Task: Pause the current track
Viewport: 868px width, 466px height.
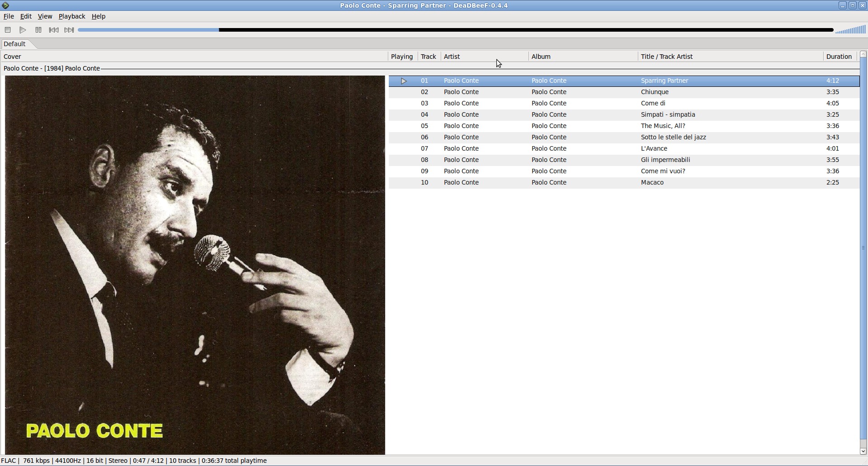Action: [38, 30]
